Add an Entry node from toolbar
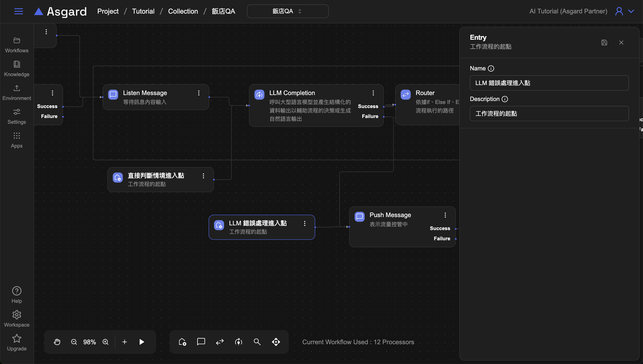Image resolution: width=643 pixels, height=364 pixels. pyautogui.click(x=182, y=342)
